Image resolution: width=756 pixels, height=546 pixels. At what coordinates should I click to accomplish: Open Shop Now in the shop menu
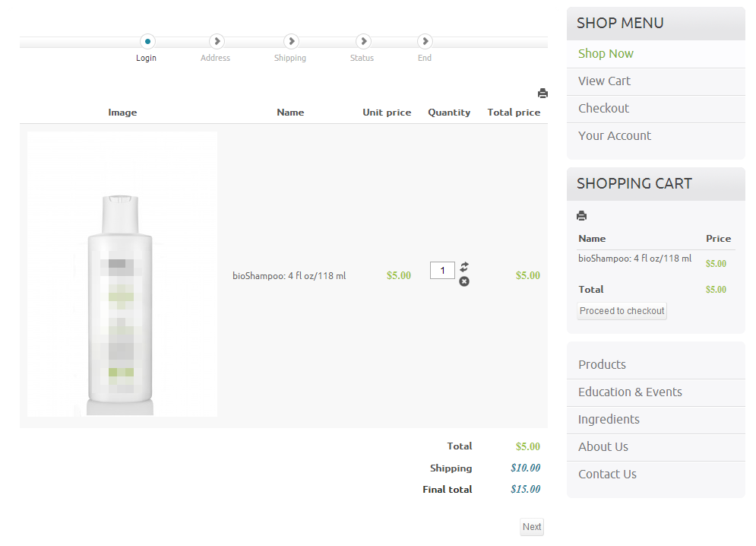tap(606, 53)
